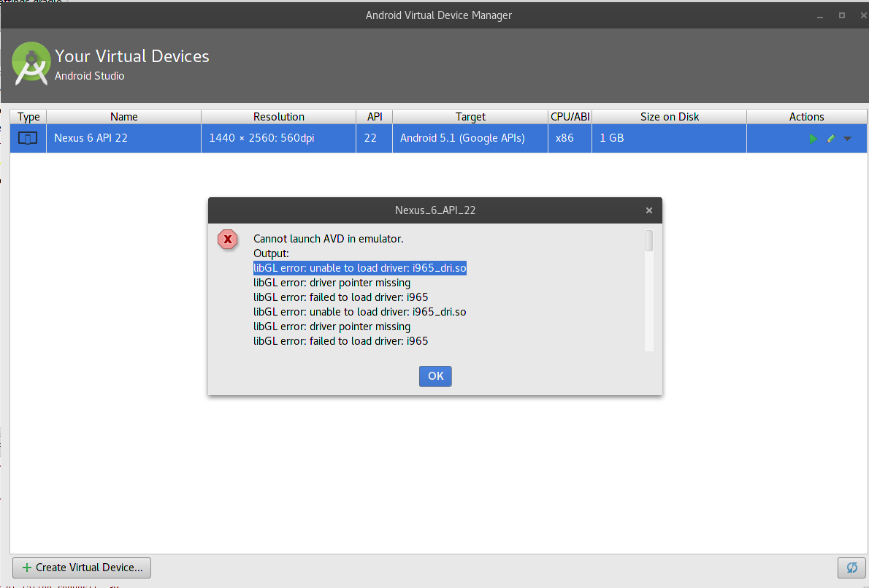Image resolution: width=869 pixels, height=588 pixels.
Task: Click the Android Studio logo
Action: (x=31, y=63)
